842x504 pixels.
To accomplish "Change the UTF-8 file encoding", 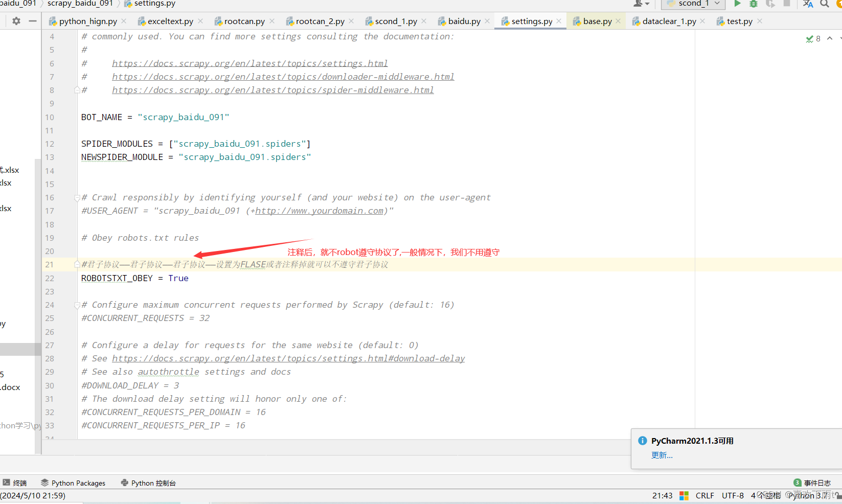I will (733, 495).
